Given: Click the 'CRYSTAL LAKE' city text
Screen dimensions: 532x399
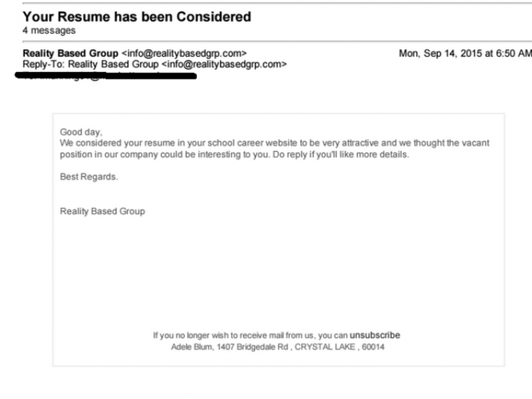Looking at the screenshot, I should [x=325, y=347].
